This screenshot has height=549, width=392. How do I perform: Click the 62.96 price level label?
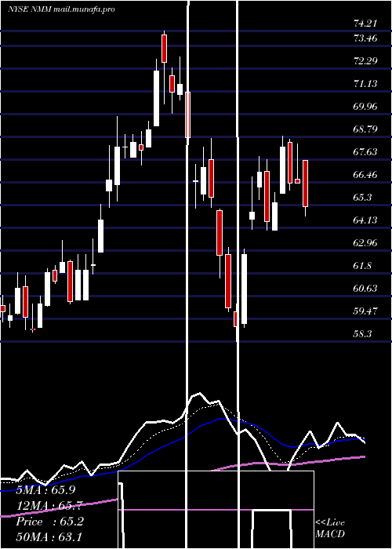coord(365,242)
